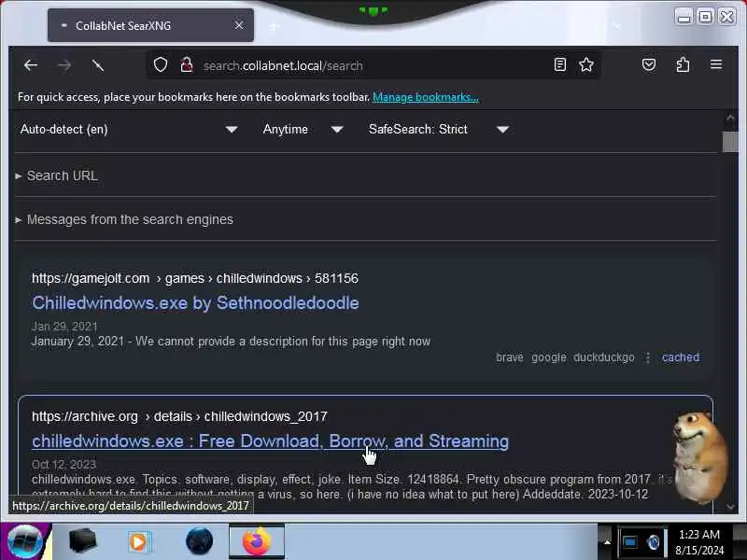Close the CollabNet SearXNG tab

click(239, 25)
